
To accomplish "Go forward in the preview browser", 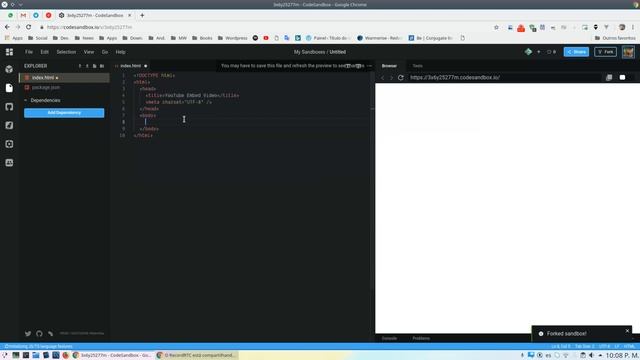I will click(x=391, y=78).
